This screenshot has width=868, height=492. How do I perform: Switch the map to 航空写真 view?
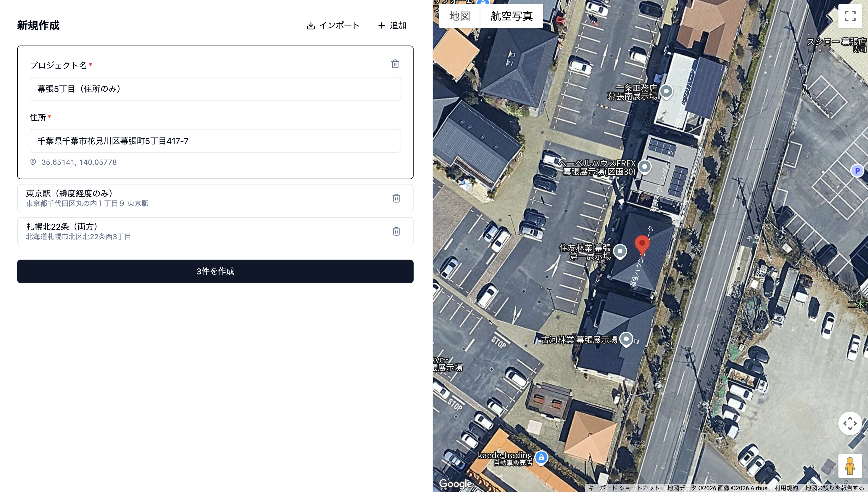point(512,16)
